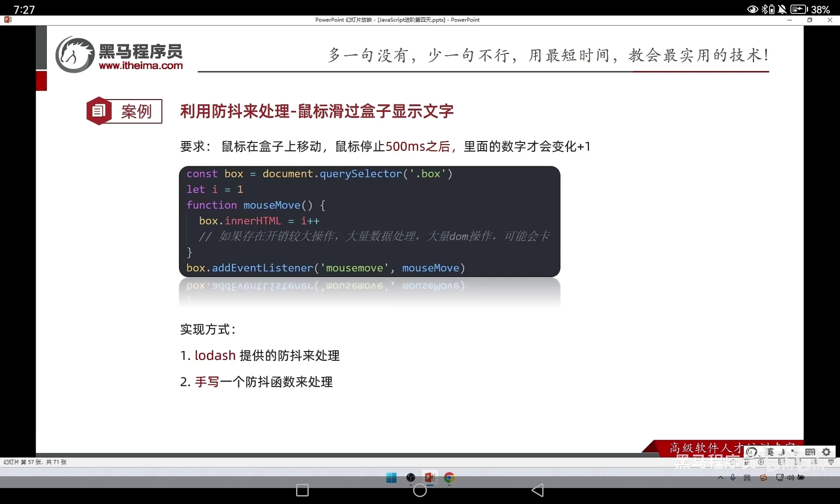The width and height of the screenshot is (840, 504).
Task: Open the OBS Studio taskbar icon
Action: pos(411,478)
